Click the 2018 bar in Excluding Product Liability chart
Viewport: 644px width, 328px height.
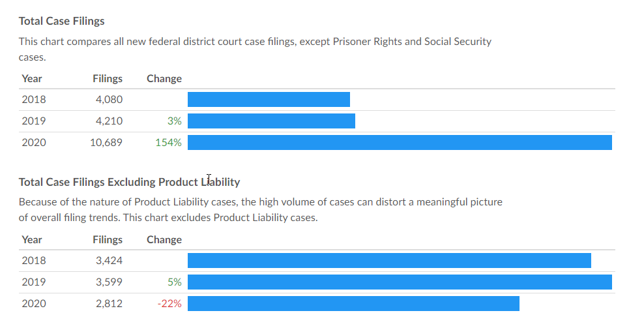[x=389, y=261]
